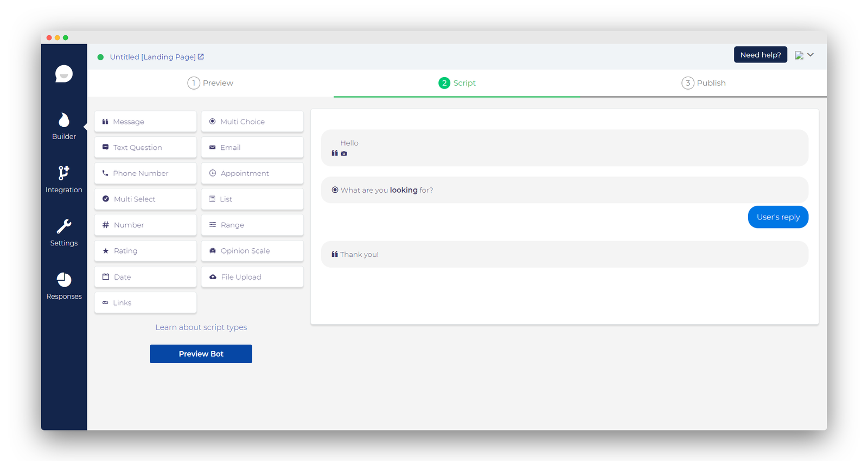Viewport: 868px width, 461px height.
Task: Select the Thank you! message block
Action: tap(565, 254)
